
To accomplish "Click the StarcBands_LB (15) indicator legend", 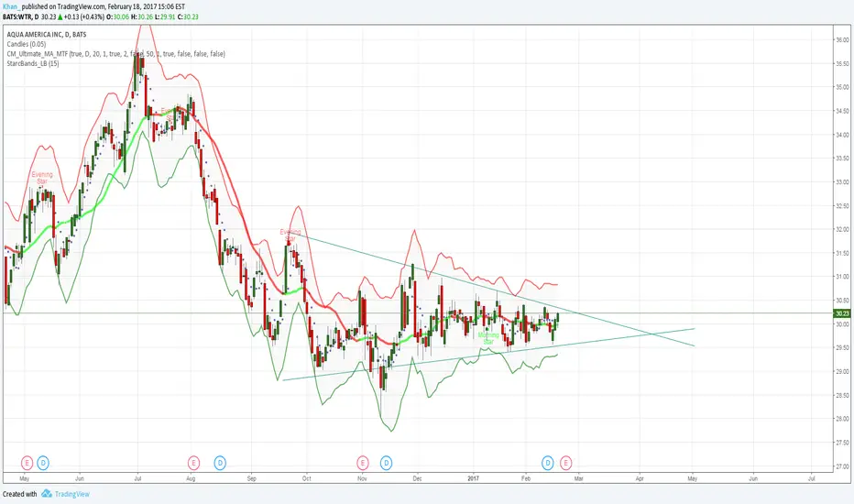I will pyautogui.click(x=33, y=64).
